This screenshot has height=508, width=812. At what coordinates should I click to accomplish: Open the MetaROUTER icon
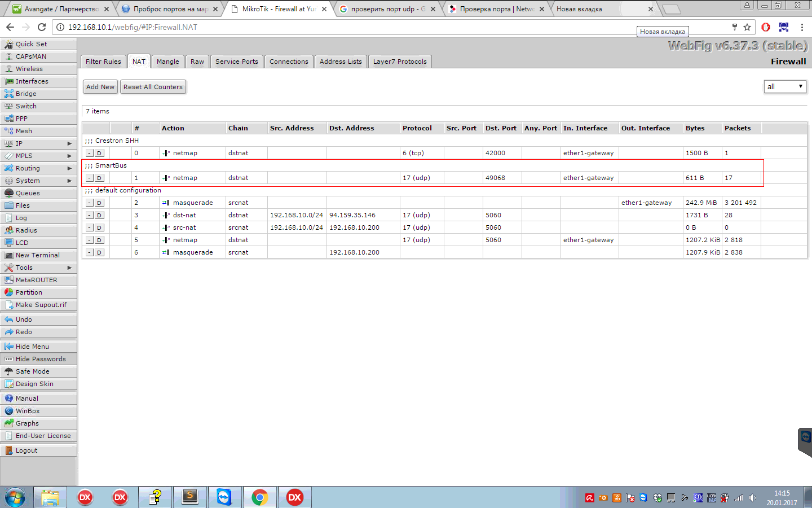pos(8,280)
